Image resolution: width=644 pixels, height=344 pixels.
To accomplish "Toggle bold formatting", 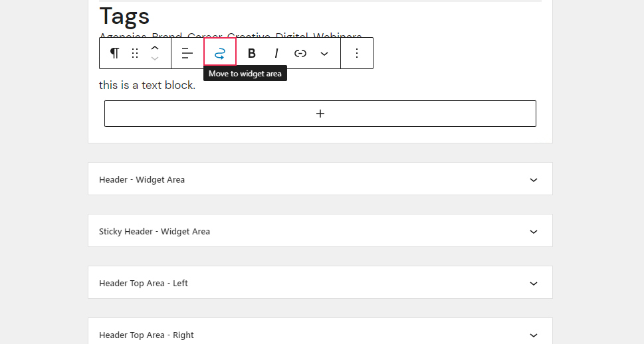I will point(252,53).
